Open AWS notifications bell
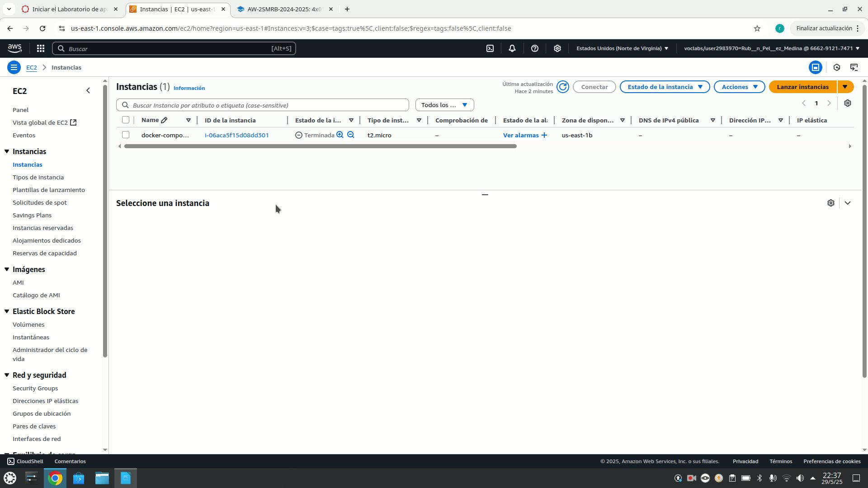 (512, 48)
